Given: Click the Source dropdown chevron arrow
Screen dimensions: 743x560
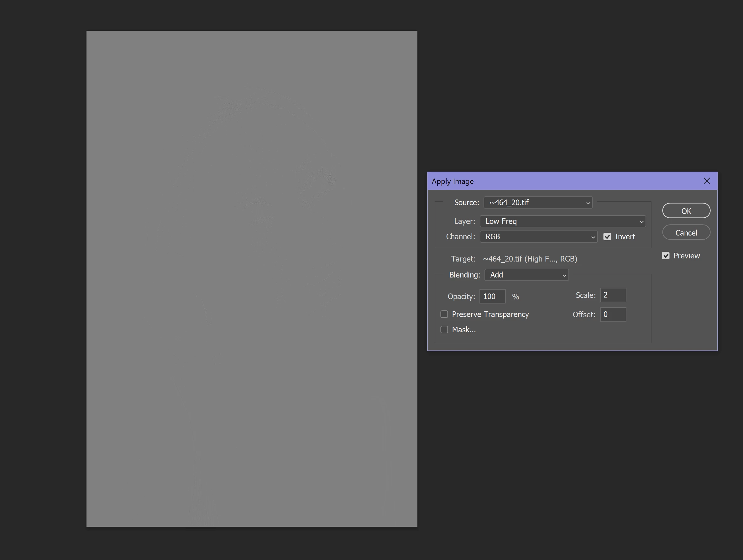Looking at the screenshot, I should (x=588, y=203).
